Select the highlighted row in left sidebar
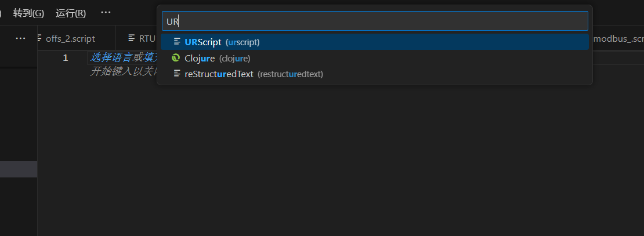The image size is (644, 236). pyautogui.click(x=19, y=169)
